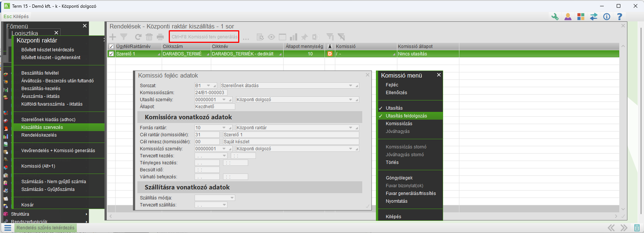Toggle the select-all checkbox in table header
This screenshot has width=644, height=233.
111,47
